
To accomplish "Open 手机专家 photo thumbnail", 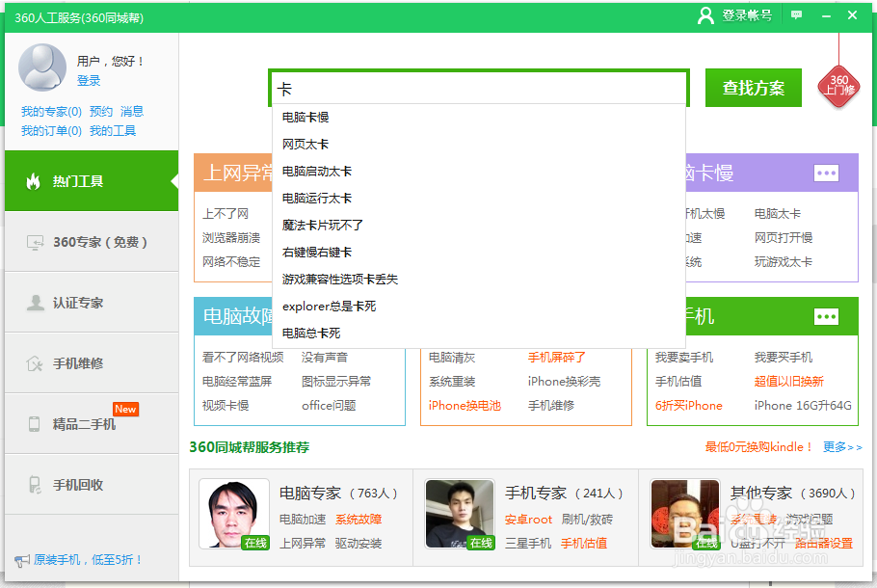I will [460, 514].
